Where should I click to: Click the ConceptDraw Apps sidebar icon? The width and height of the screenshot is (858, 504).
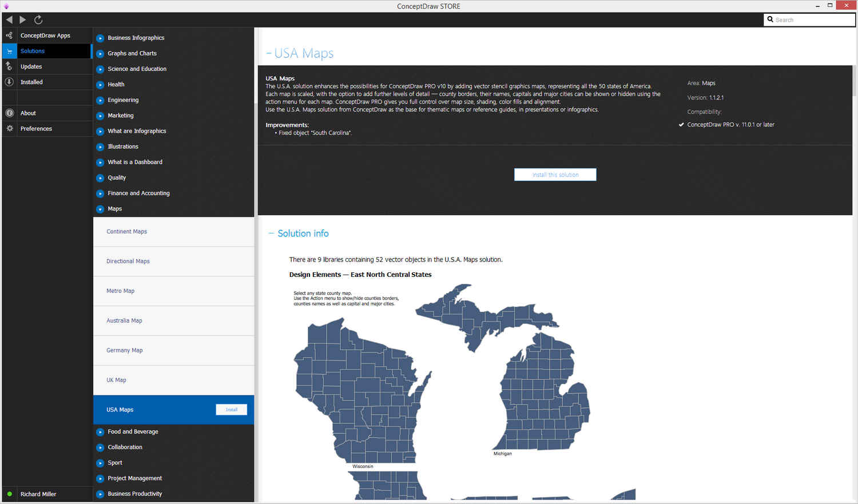9,35
